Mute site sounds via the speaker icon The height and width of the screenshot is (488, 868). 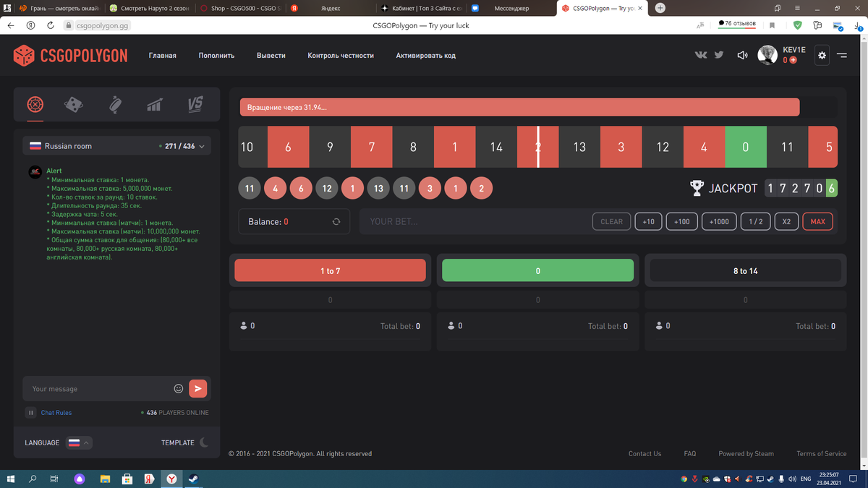742,55
